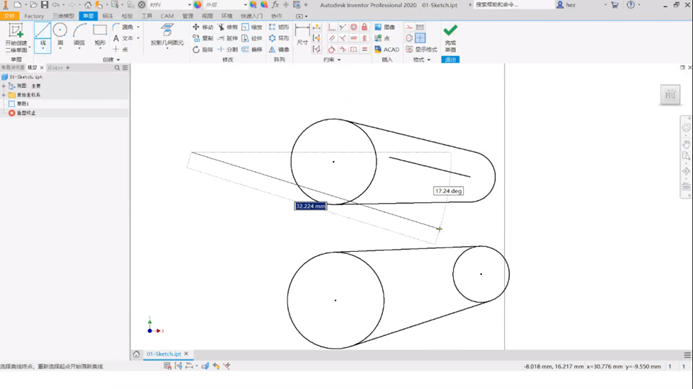Screen dimensions: 693x389
Task: Switch to the CAM ribbon tab
Action: [167, 16]
